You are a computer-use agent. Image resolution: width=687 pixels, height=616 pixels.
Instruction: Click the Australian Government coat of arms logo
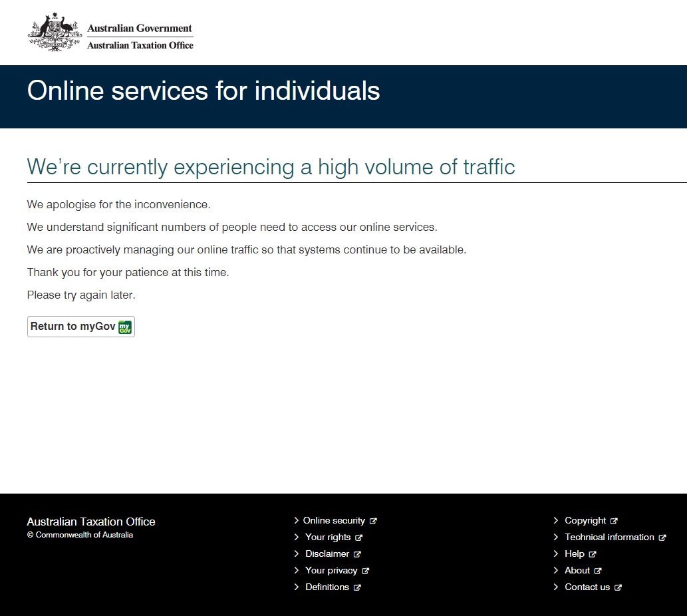53,31
